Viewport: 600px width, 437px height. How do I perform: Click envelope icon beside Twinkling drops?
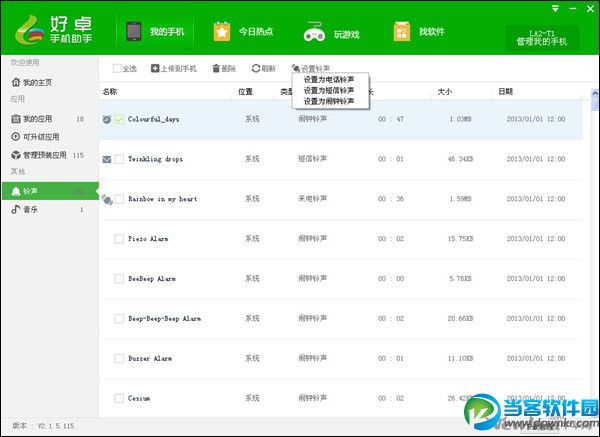click(x=107, y=159)
